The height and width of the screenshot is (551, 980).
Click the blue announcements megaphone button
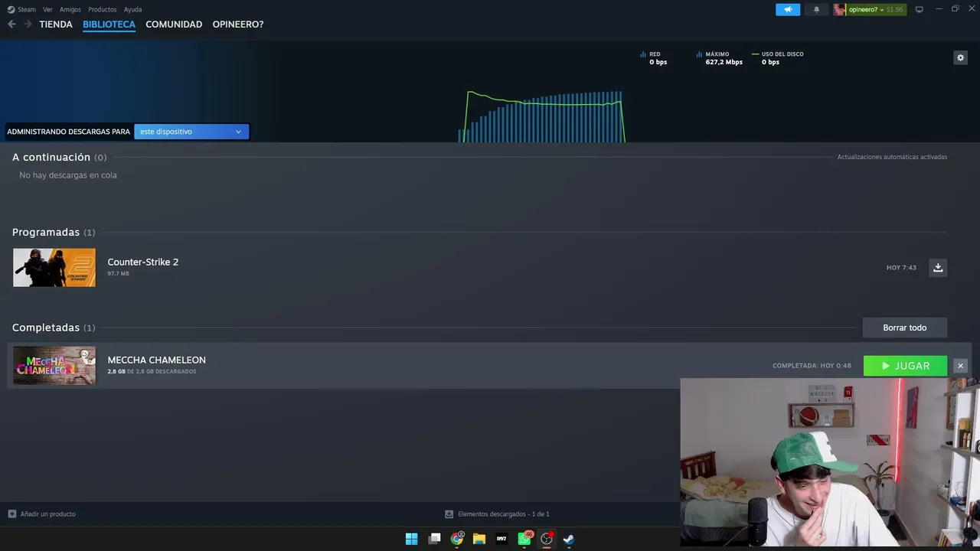point(788,9)
